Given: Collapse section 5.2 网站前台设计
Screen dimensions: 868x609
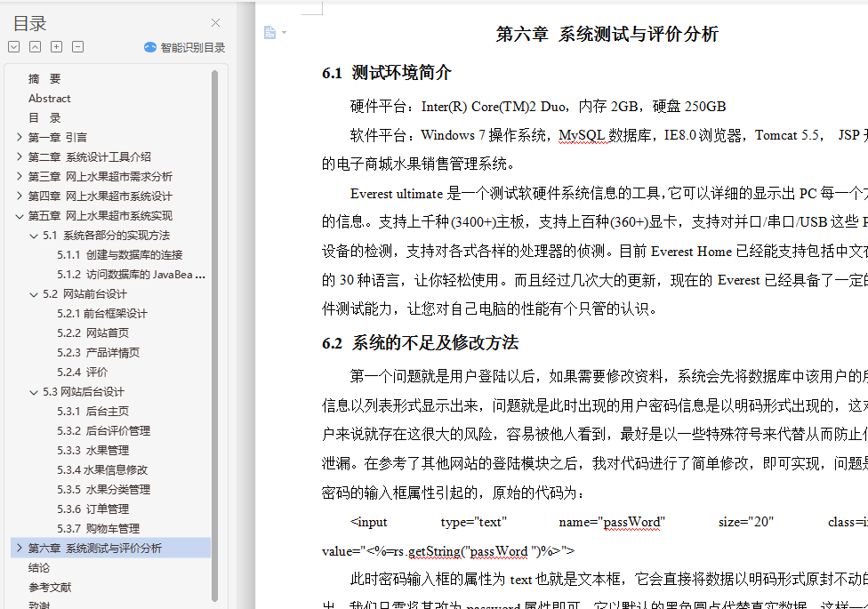Looking at the screenshot, I should tap(34, 294).
